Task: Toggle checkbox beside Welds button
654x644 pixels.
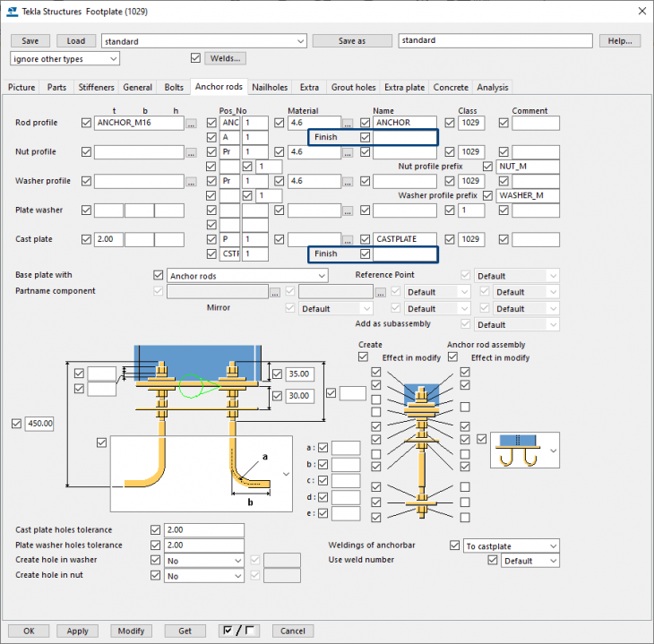Action: (x=195, y=58)
